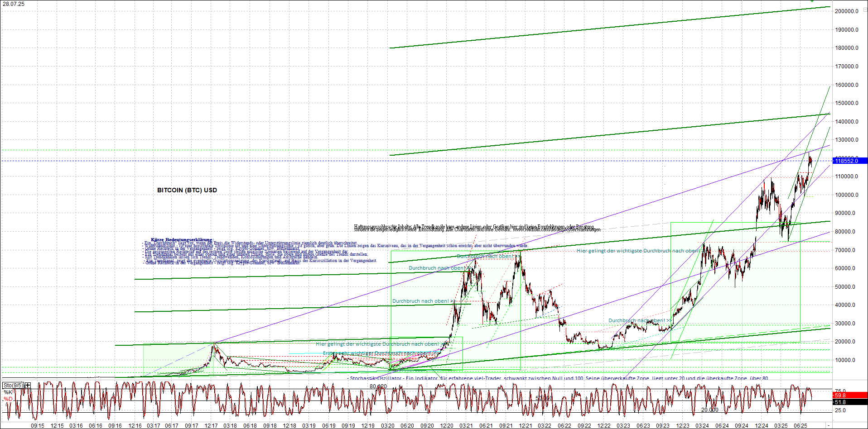This screenshot has width=868, height=429.
Task: Click the plus icon to add an indicator
Action: [x=27, y=385]
